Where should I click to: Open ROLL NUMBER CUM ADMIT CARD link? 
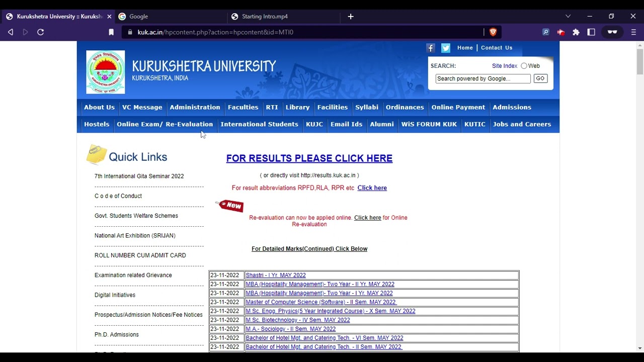coord(140,255)
